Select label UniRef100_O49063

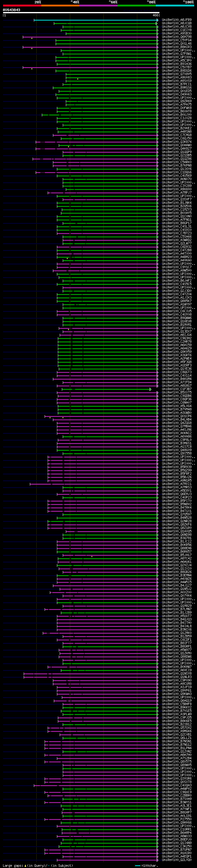(177, 95)
